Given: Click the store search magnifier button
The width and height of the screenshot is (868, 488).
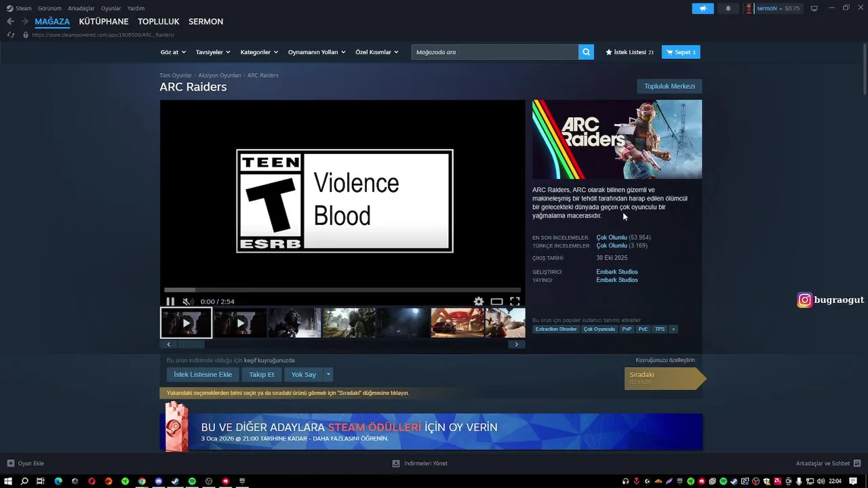Looking at the screenshot, I should click(586, 52).
